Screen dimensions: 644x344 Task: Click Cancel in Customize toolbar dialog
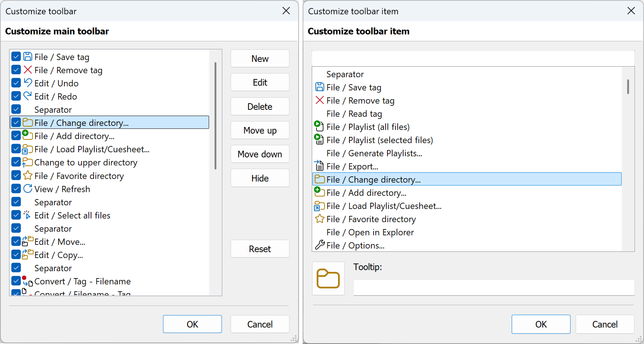[260, 324]
